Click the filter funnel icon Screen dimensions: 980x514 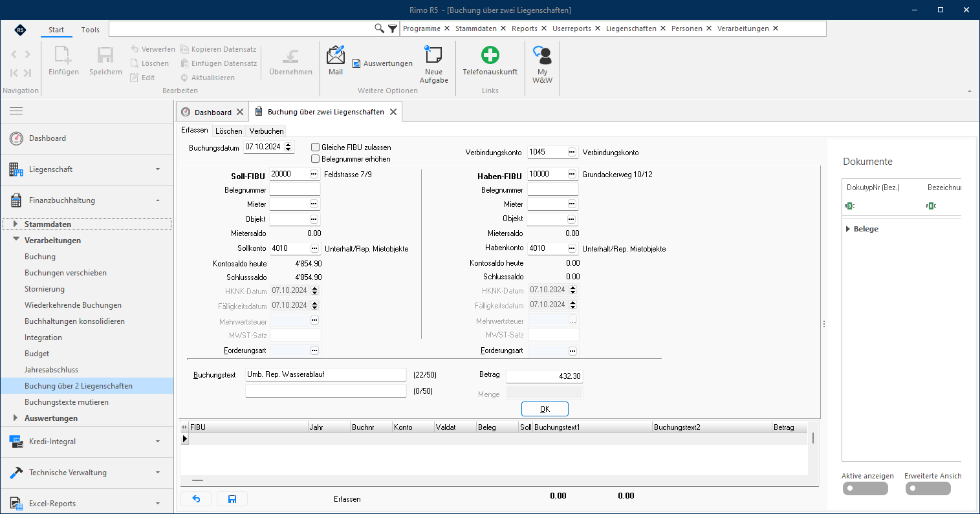coord(393,28)
